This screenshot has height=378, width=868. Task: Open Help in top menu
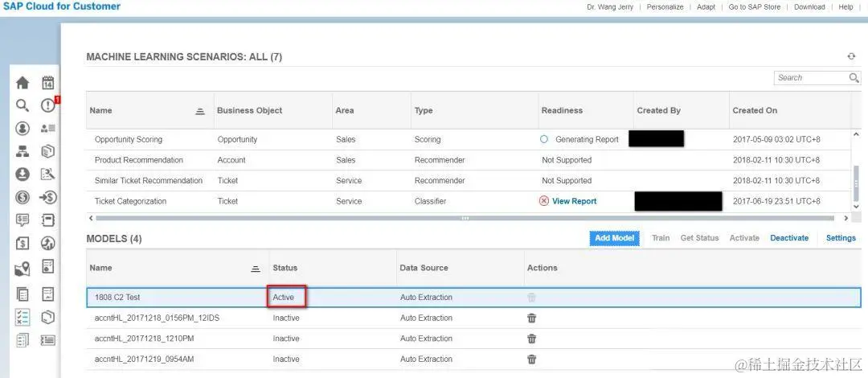[845, 7]
